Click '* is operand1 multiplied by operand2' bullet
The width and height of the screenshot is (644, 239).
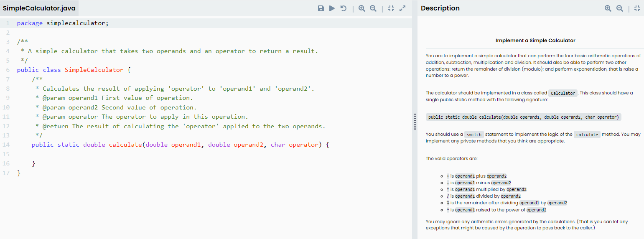pos(486,189)
